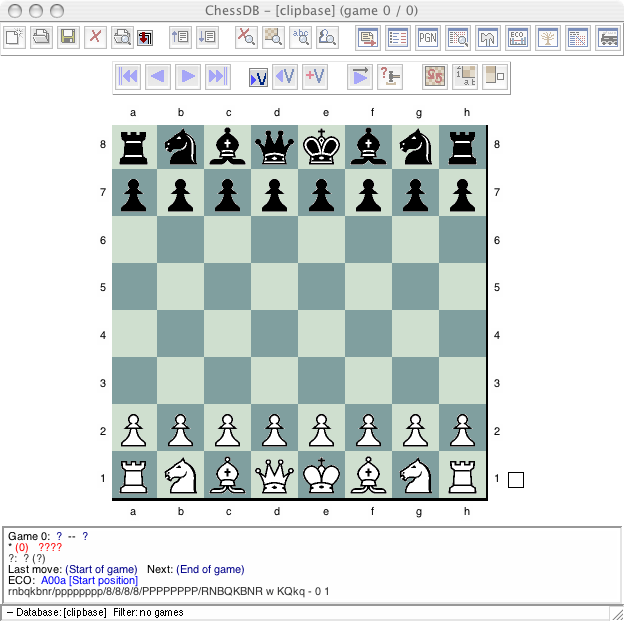The width and height of the screenshot is (624, 621).
Task: Jump to start of game
Action: [128, 76]
